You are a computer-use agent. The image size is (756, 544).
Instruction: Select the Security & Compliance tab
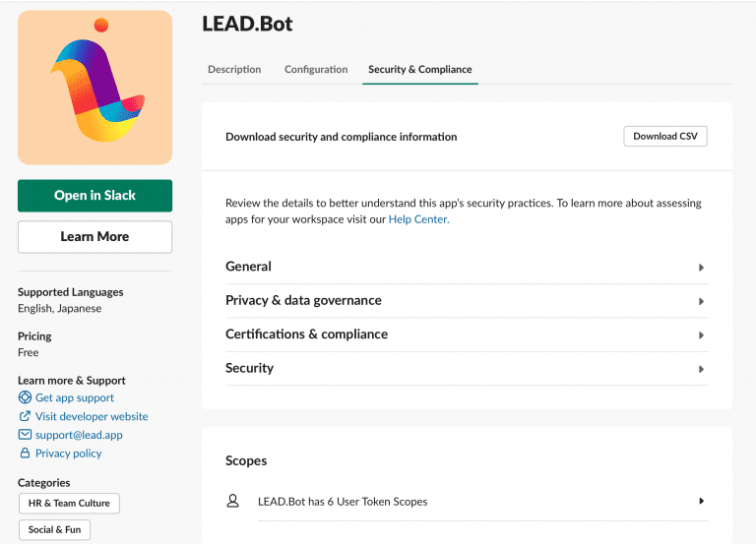pyautogui.click(x=419, y=70)
